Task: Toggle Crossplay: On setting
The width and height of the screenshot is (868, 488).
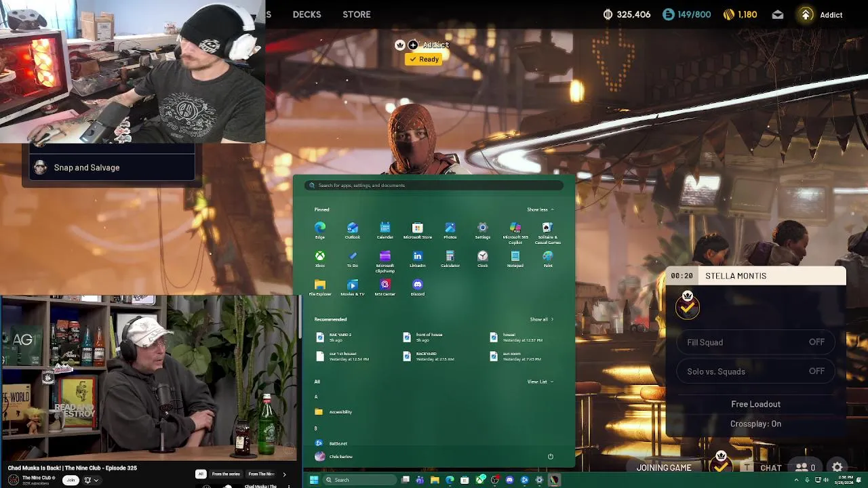Action: tap(755, 424)
